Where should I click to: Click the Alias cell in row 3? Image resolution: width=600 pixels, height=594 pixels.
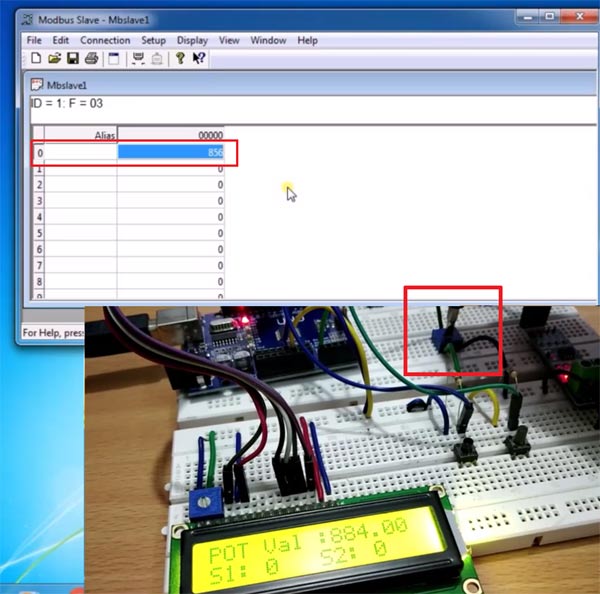point(80,201)
